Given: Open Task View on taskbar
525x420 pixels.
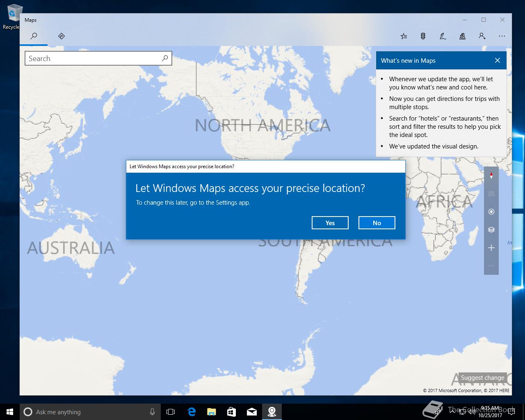Looking at the screenshot, I should coord(171,412).
